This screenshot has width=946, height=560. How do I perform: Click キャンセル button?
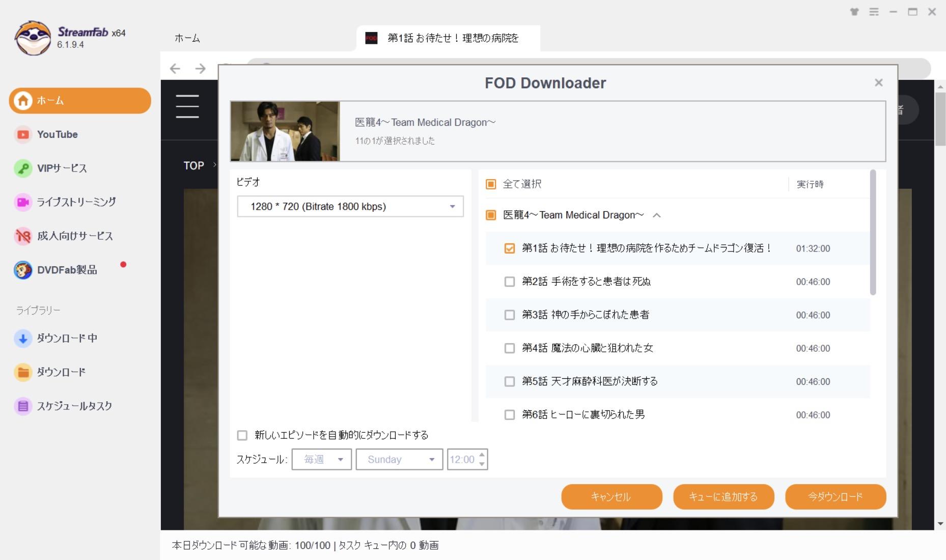tap(611, 496)
